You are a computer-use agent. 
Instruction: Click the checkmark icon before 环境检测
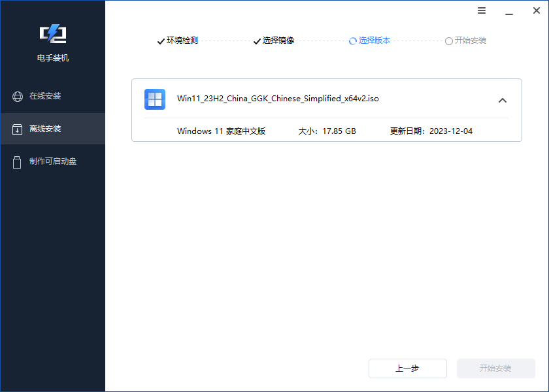160,41
